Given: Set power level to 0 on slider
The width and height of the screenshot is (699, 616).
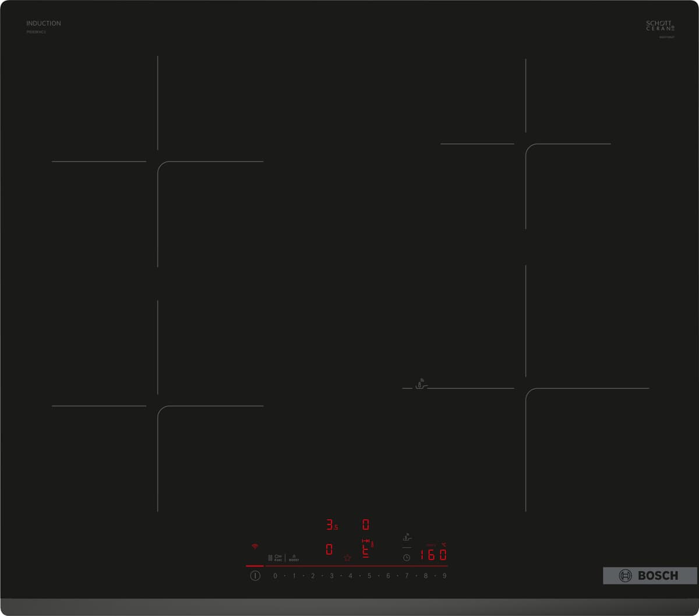Looking at the screenshot, I should 275,576.
